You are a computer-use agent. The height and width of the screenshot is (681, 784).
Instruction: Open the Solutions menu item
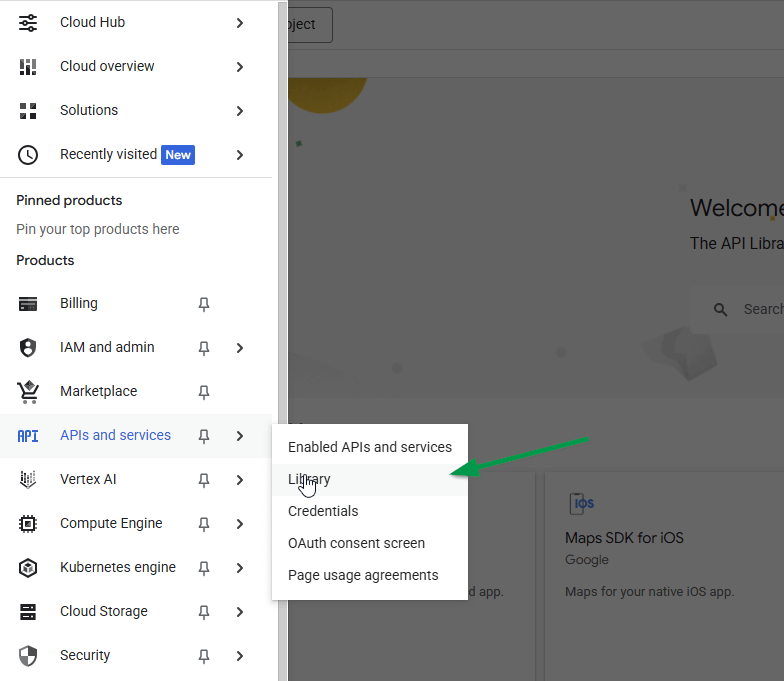click(x=89, y=110)
